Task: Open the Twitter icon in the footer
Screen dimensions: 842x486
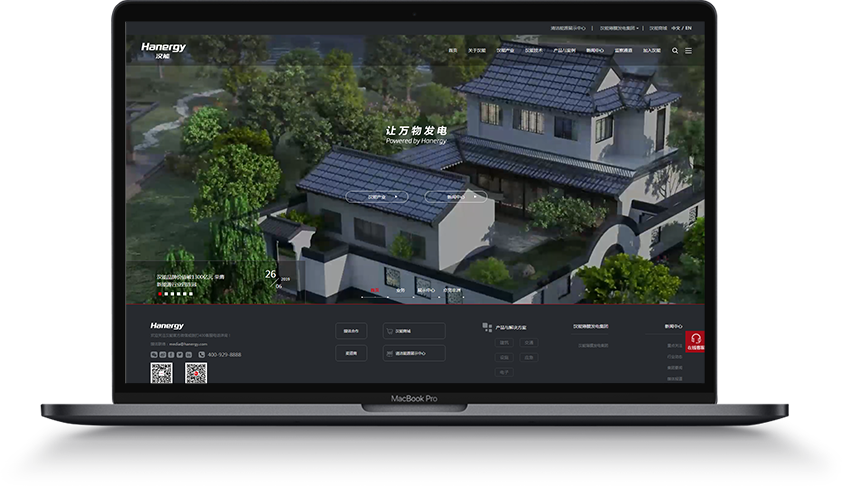Action: click(x=180, y=354)
